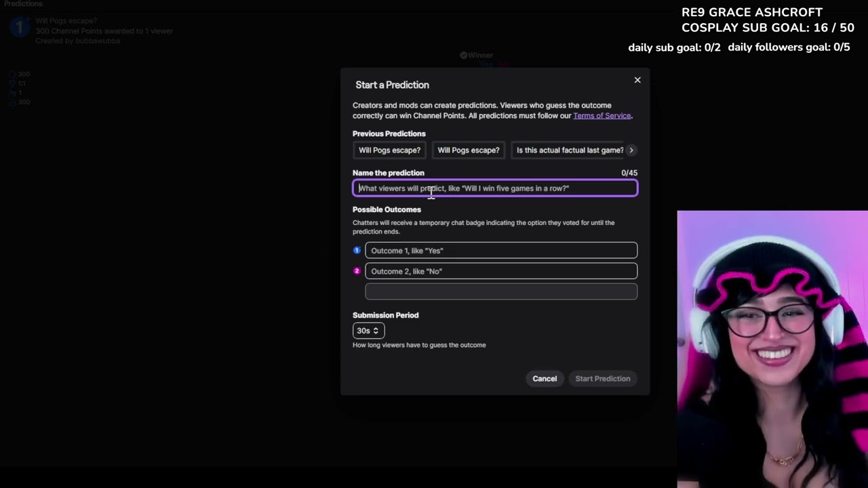Click the pink Outcome 2 badge icon

[x=357, y=271]
